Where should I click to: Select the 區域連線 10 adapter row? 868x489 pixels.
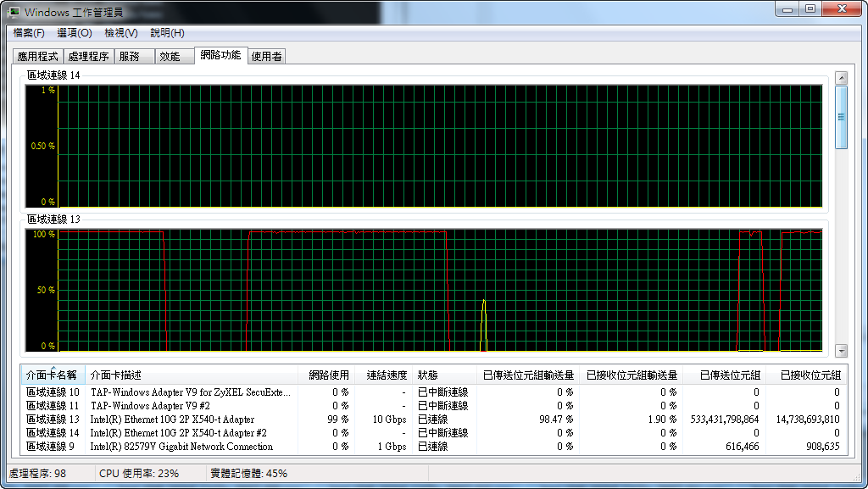tap(433, 392)
